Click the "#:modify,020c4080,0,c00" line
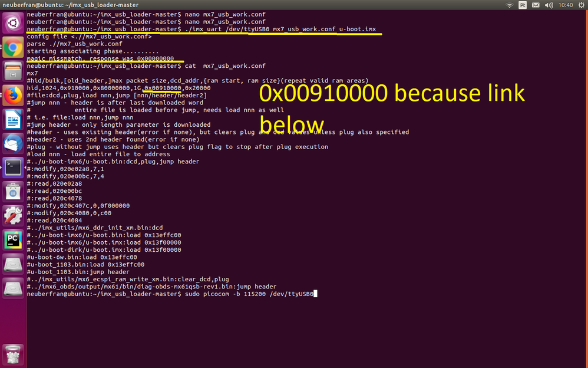 pyautogui.click(x=69, y=213)
